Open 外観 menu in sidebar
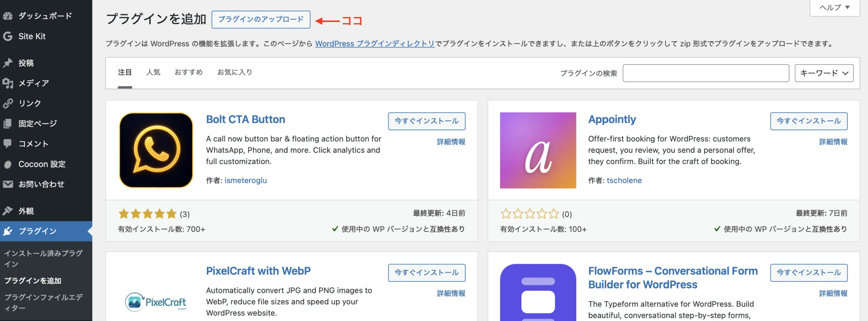The image size is (868, 321). click(26, 211)
